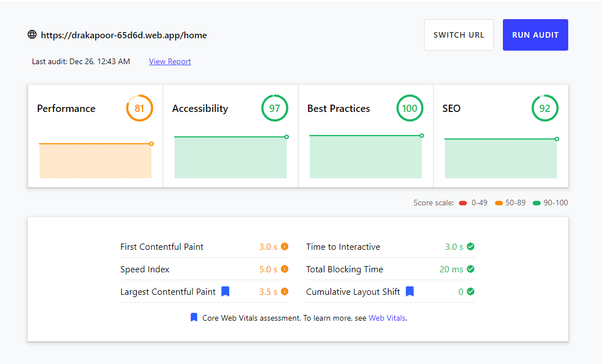Image resolution: width=602 pixels, height=364 pixels.
Task: Click the bookmark icon beside Cumulative Layout Shift
Action: (410, 291)
